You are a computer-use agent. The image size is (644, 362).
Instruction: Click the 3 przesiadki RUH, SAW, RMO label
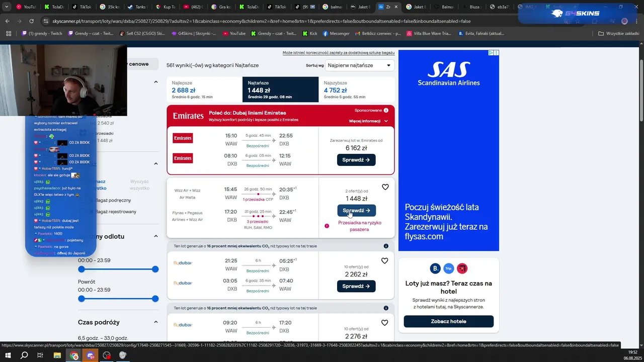pos(258,225)
